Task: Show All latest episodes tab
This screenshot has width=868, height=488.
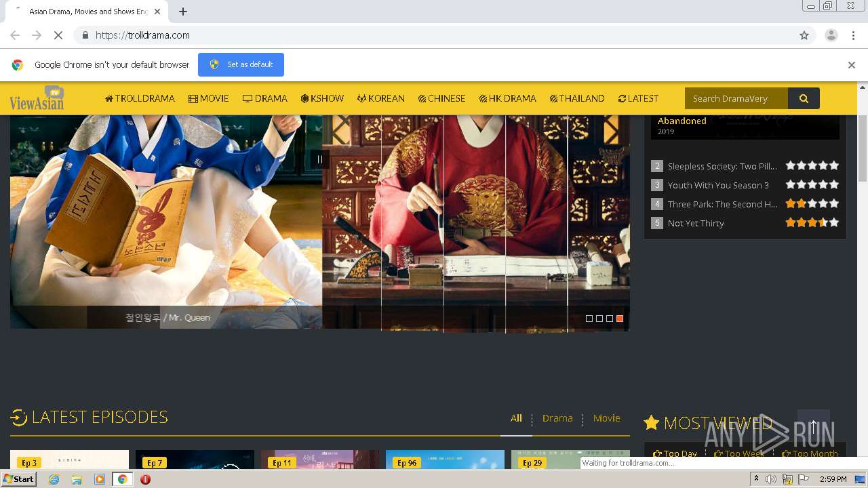Action: [x=516, y=418]
